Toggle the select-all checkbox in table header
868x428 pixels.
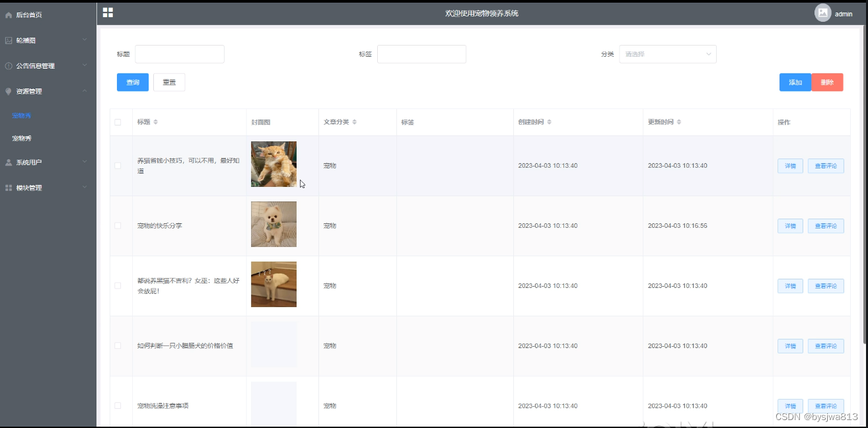pos(119,122)
